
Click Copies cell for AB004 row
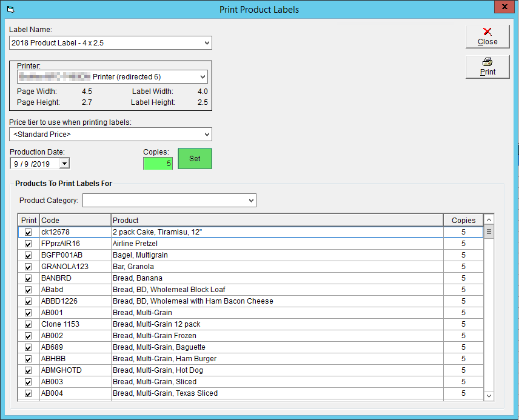click(x=463, y=393)
